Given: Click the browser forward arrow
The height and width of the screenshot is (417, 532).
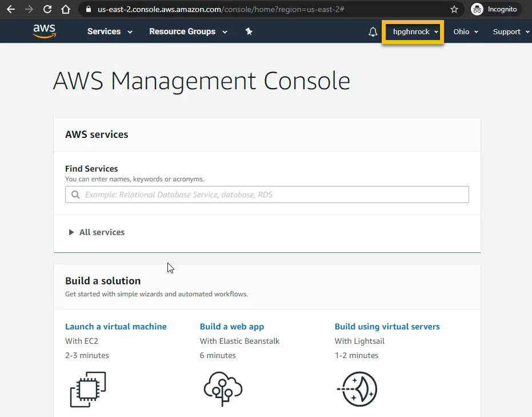Looking at the screenshot, I should point(29,9).
